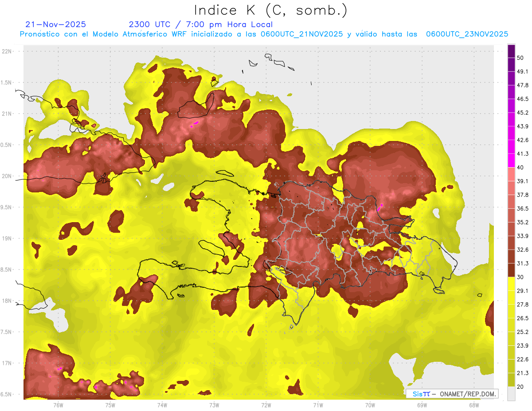Viewport: 532px width, 411px height.
Task: Click the '21N' latitude label
Action: 7,114
